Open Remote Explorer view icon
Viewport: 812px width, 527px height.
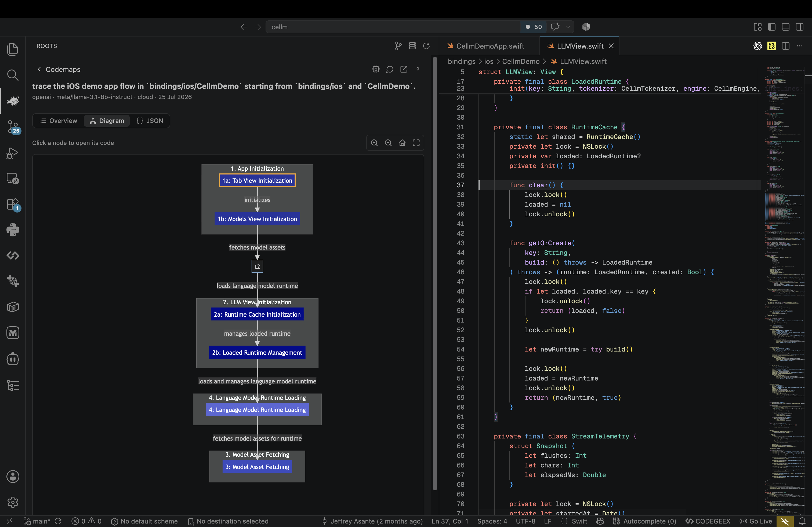pyautogui.click(x=13, y=178)
